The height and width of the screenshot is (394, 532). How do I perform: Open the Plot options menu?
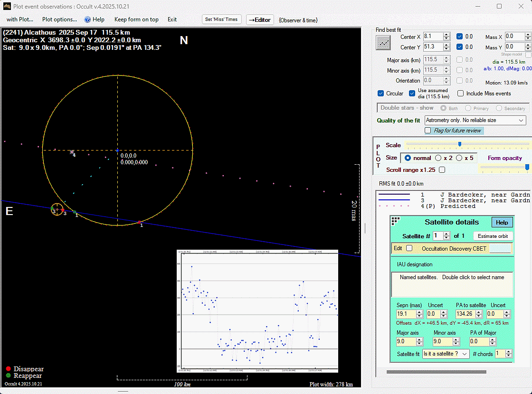click(59, 19)
